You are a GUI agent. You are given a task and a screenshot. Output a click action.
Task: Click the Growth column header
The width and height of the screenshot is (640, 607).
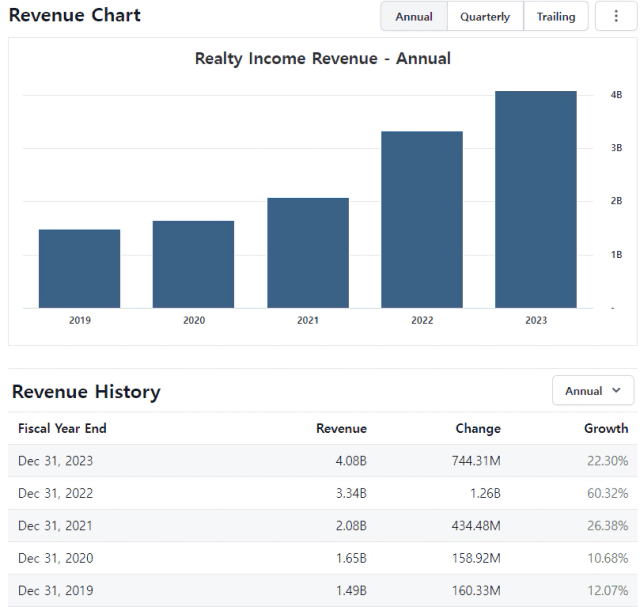tap(606, 428)
